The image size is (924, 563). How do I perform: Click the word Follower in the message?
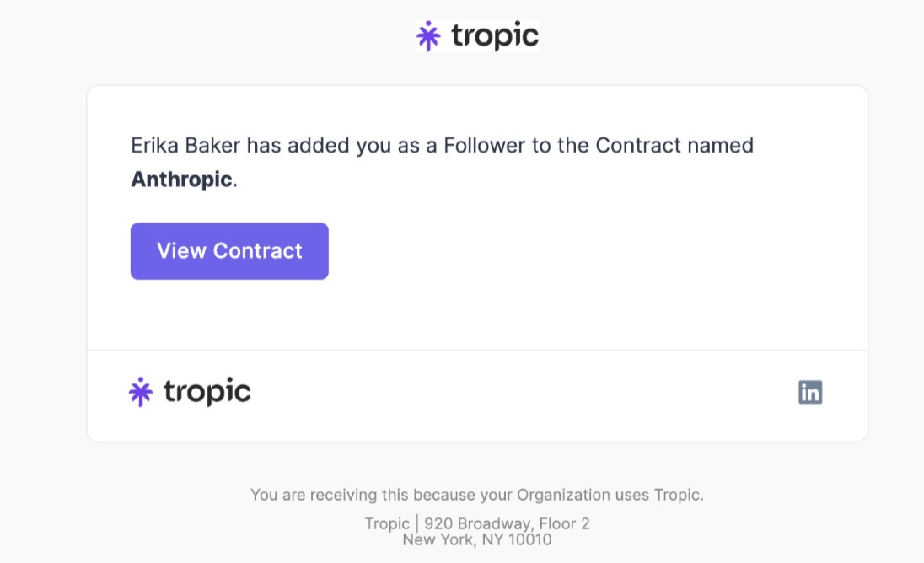point(483,146)
